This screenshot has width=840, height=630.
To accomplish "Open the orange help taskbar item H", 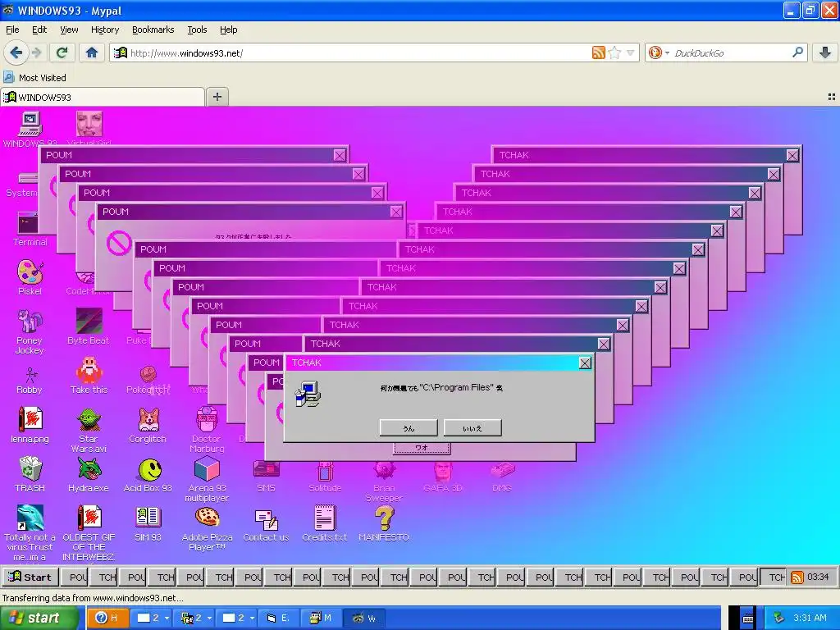I will (107, 618).
